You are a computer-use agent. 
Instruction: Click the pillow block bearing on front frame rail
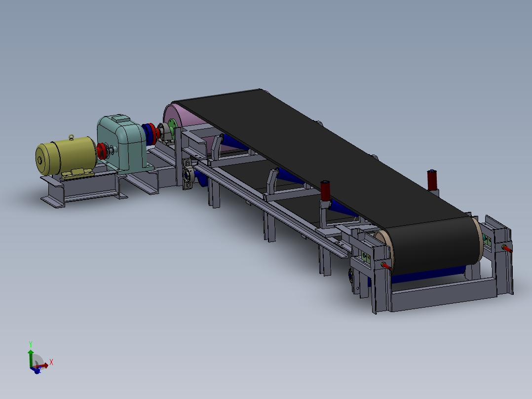188,174
